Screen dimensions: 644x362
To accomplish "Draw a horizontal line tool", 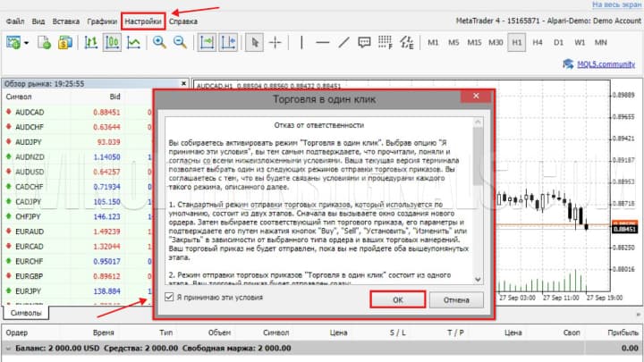I will pos(323,42).
